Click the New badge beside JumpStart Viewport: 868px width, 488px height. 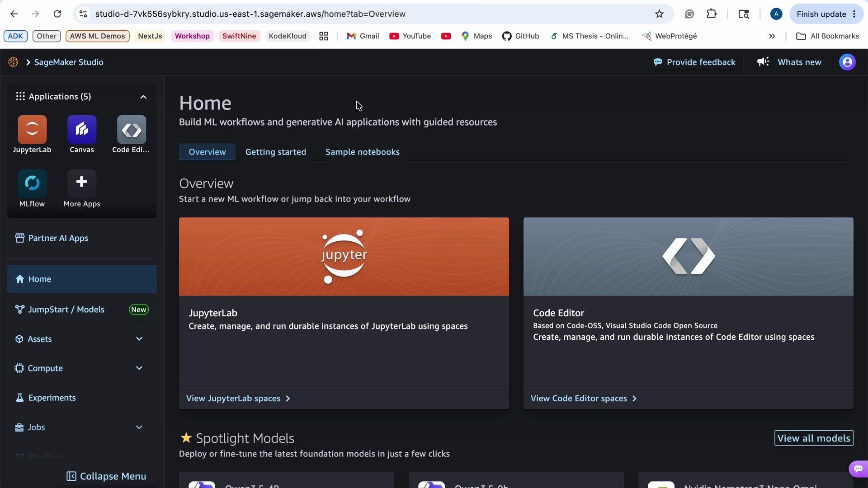tap(139, 310)
